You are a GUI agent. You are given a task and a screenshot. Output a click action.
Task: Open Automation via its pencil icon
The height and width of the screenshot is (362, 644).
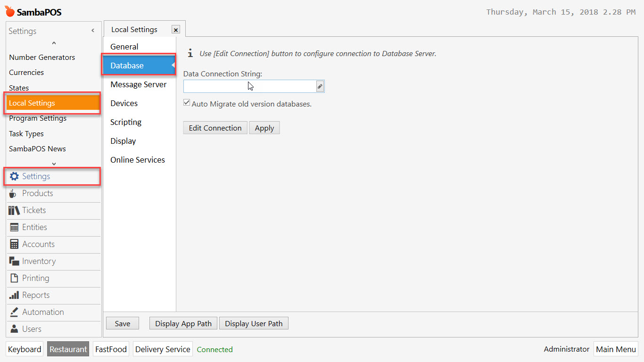click(14, 312)
